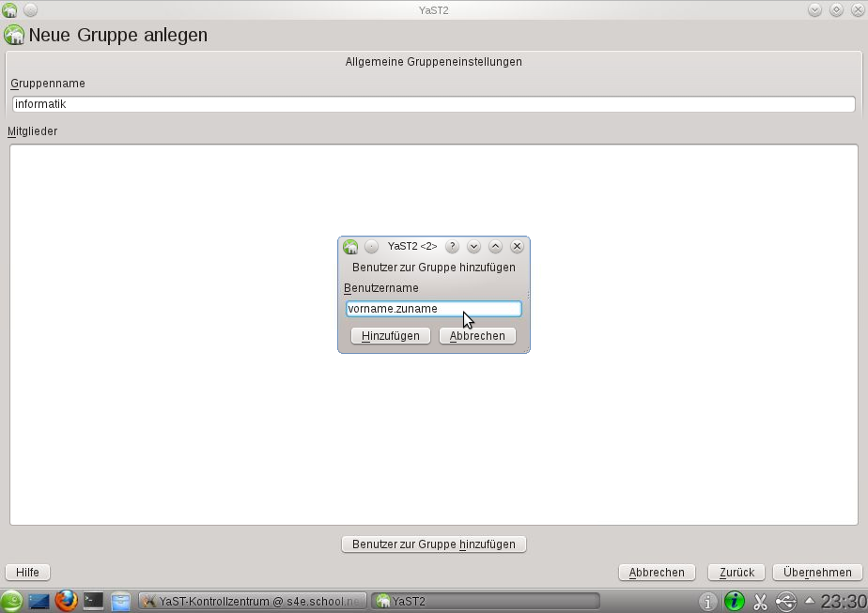Click Benutzer zur Gruppe hinzufügen button

tap(433, 544)
